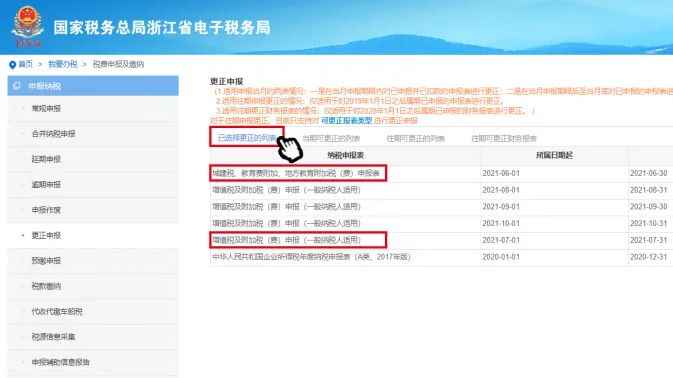Open the 往期可更正财务报表 tab
This screenshot has height=378, width=673.
point(504,138)
